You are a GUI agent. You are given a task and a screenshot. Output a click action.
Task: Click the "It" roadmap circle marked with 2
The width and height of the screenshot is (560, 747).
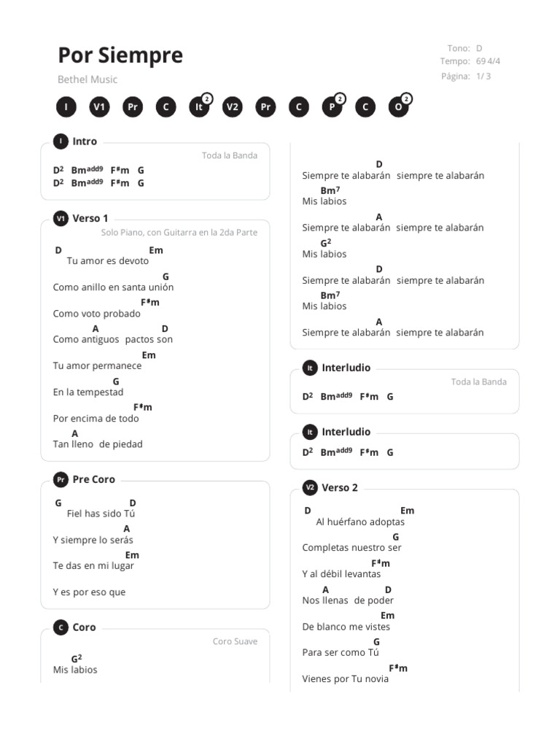tap(199, 107)
